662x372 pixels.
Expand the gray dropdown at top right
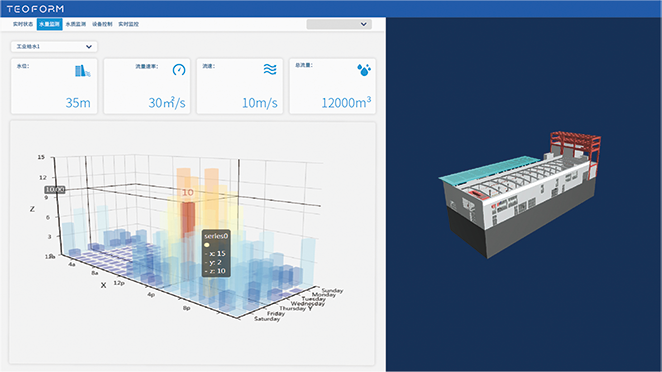click(x=339, y=24)
